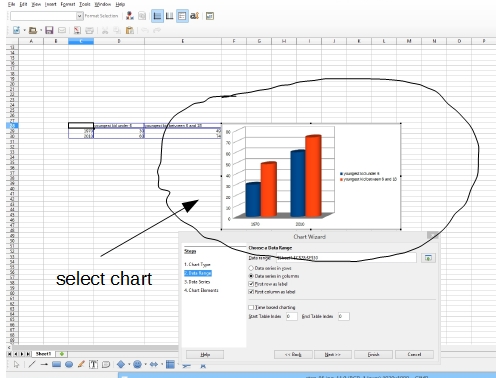
Task: Click the Automatic Layout icon
Action: [210, 16]
